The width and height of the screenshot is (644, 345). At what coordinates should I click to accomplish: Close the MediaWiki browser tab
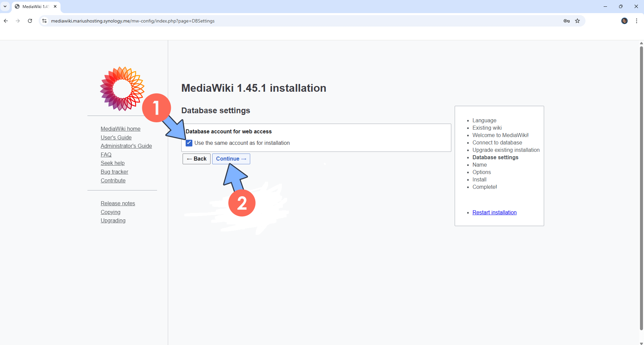coord(55,6)
